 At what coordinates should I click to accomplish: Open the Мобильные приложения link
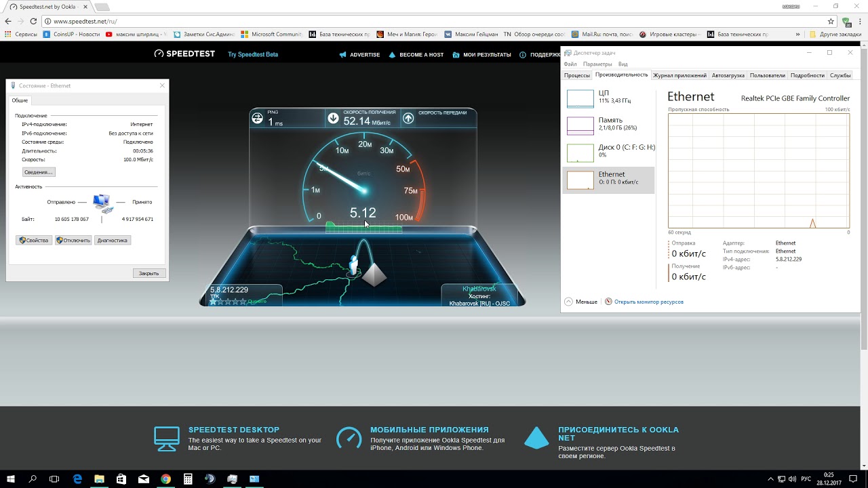click(429, 430)
